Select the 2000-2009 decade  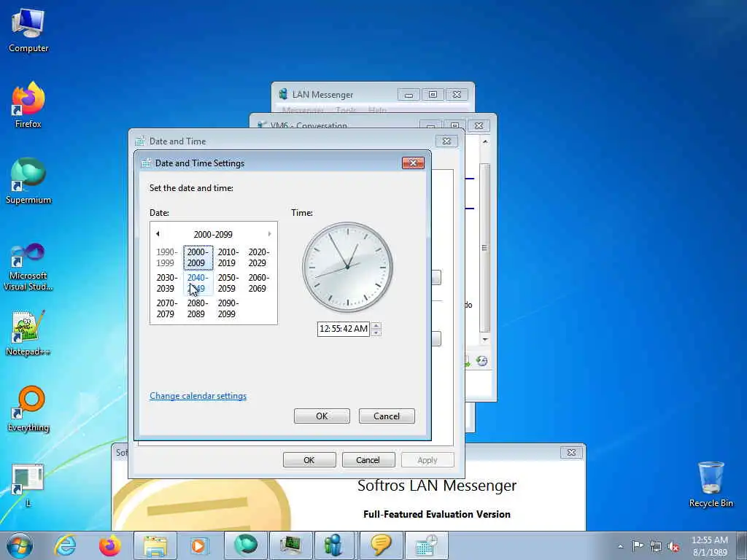click(198, 257)
